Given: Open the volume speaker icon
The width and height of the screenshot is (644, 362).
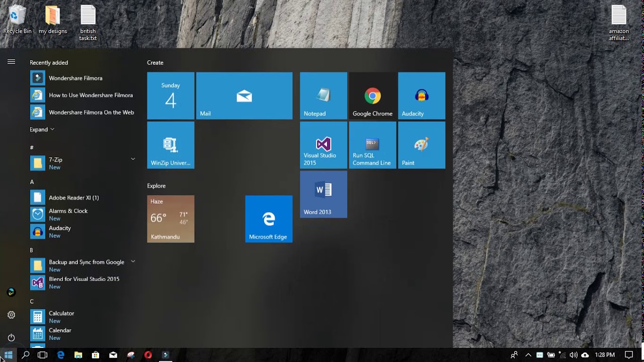Looking at the screenshot, I should tap(574, 355).
